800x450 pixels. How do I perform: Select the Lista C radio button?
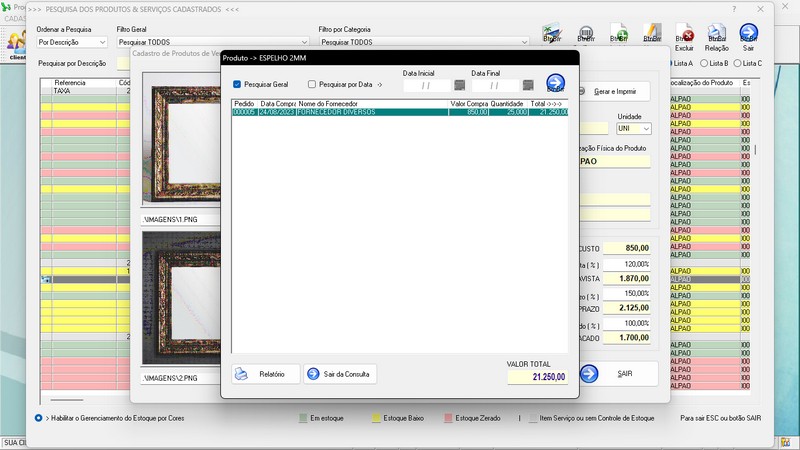pos(737,63)
